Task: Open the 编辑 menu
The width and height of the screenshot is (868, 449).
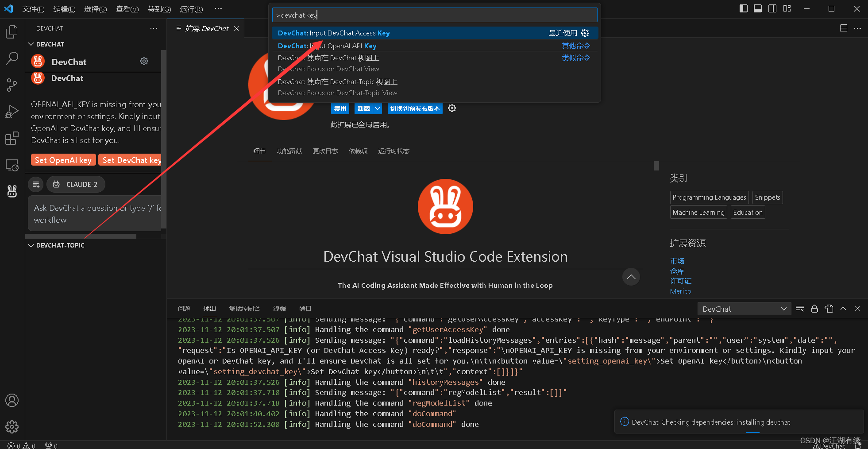Action: coord(64,9)
